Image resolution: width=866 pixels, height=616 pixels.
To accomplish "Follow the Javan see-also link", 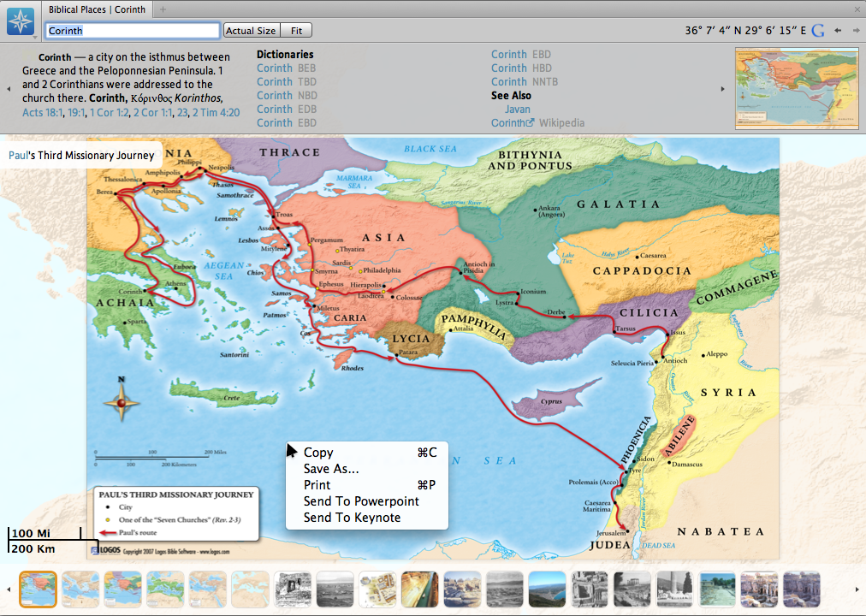I will coord(517,110).
